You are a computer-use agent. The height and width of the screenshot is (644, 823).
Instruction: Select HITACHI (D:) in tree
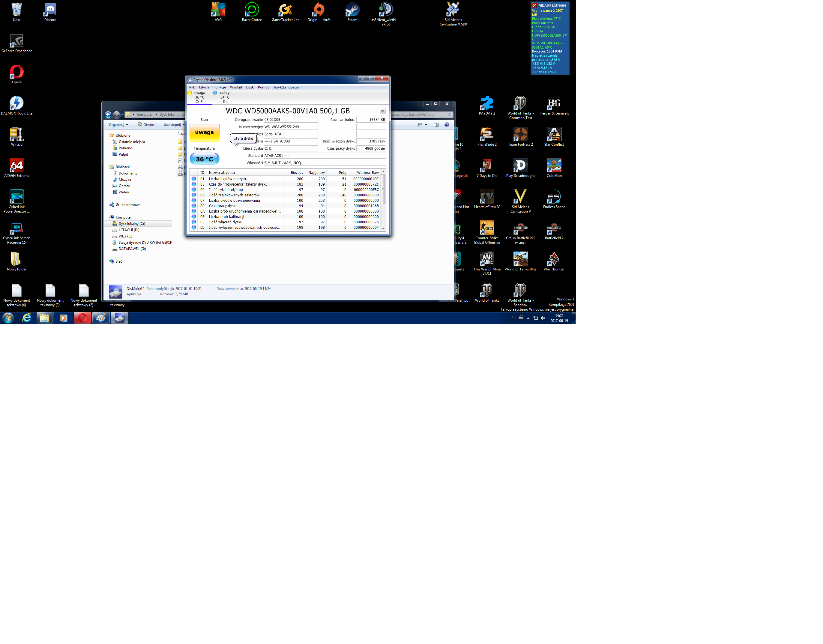pos(129,230)
